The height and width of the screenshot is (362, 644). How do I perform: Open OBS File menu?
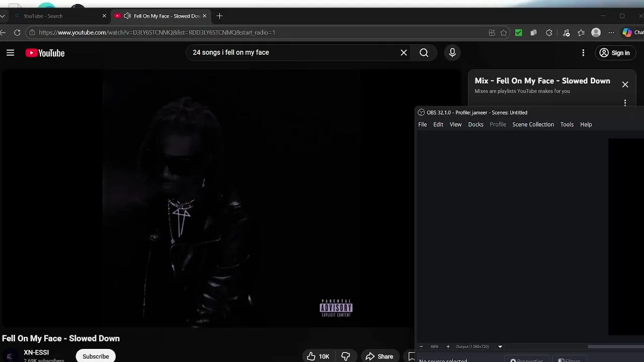coord(423,125)
